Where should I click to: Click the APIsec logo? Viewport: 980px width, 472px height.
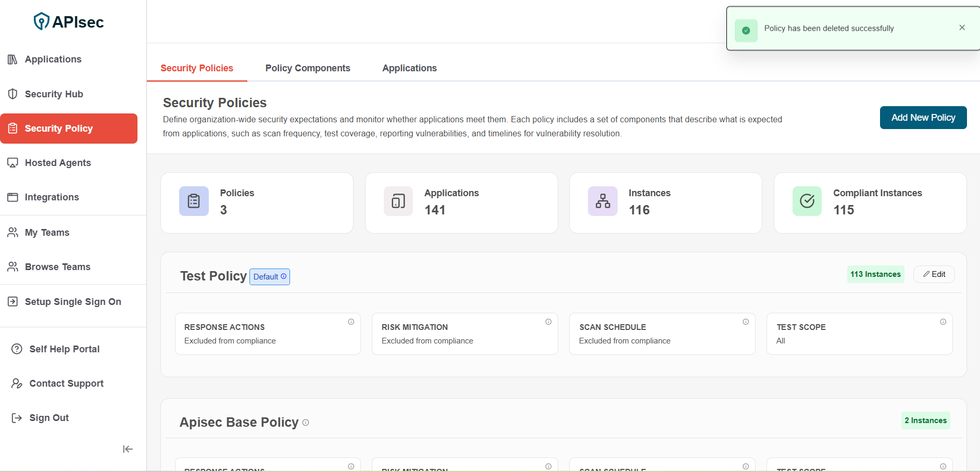point(69,22)
